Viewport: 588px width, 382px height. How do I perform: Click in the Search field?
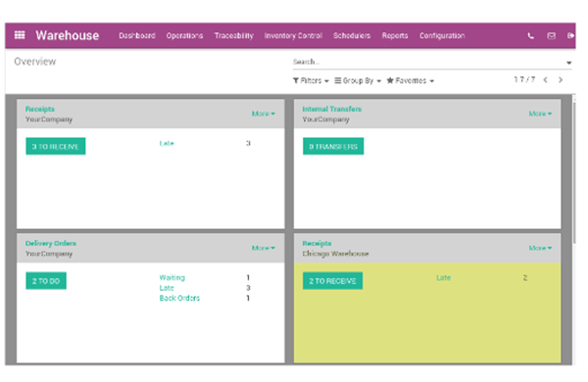pos(427,62)
